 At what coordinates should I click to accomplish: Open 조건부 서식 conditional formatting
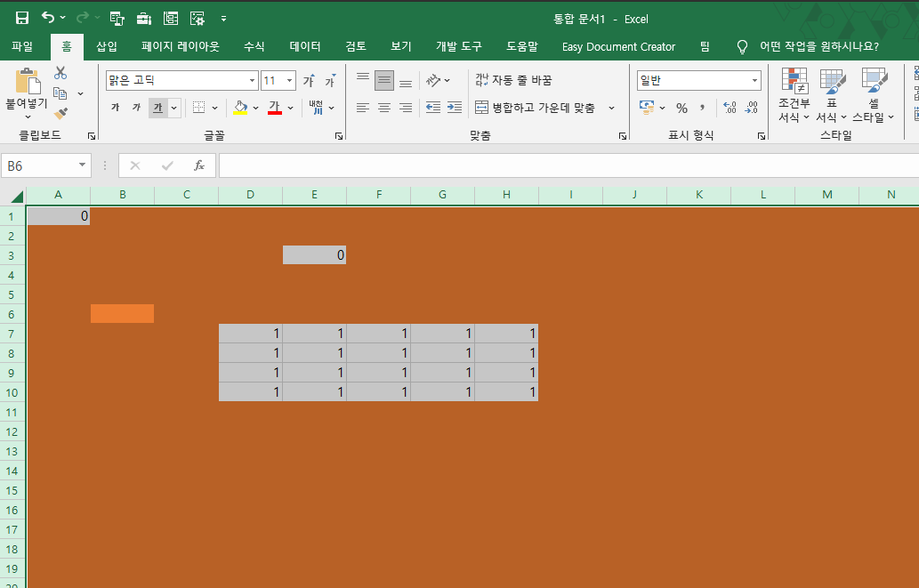pyautogui.click(x=794, y=95)
